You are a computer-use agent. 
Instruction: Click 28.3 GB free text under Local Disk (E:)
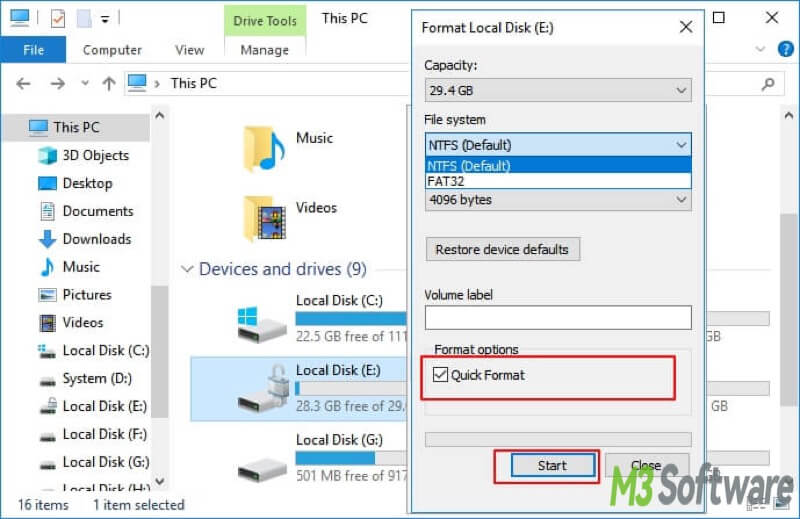pos(352,406)
